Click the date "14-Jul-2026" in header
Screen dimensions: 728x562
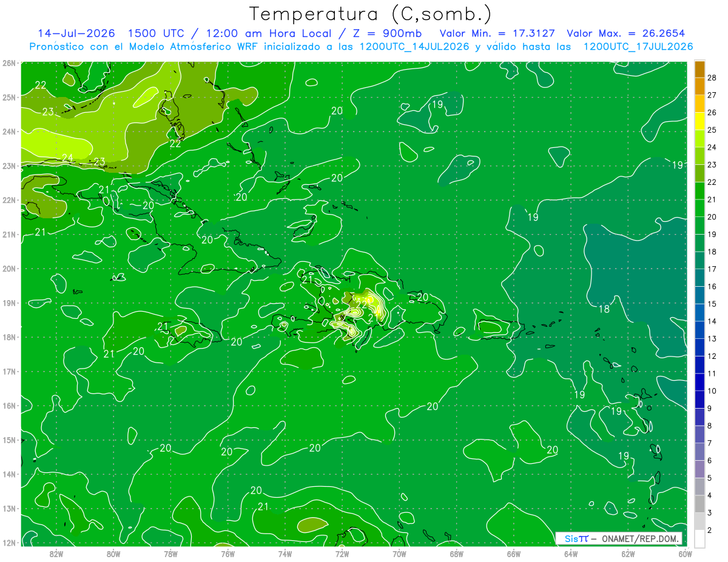pyautogui.click(x=76, y=33)
